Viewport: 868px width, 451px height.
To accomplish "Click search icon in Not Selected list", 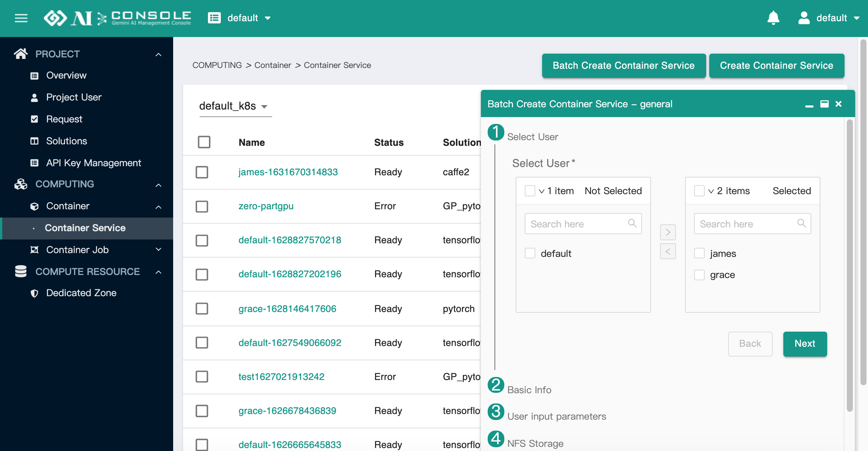I will [632, 223].
